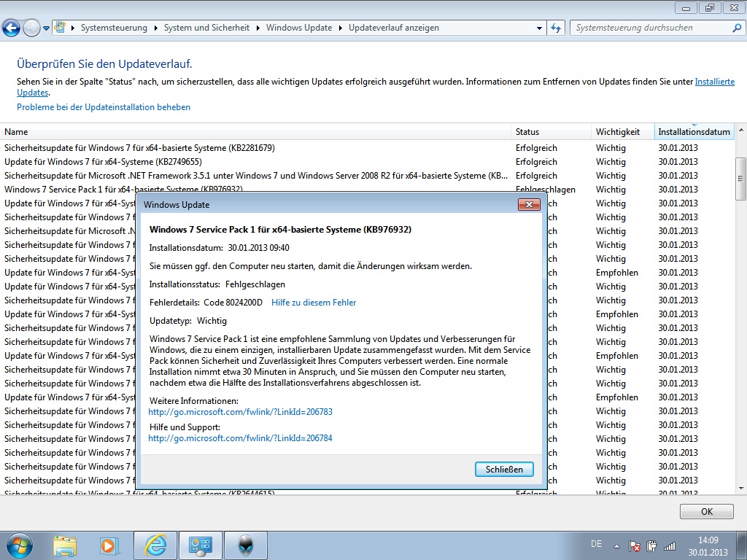Open Internet Explorer from the taskbar

(x=156, y=546)
